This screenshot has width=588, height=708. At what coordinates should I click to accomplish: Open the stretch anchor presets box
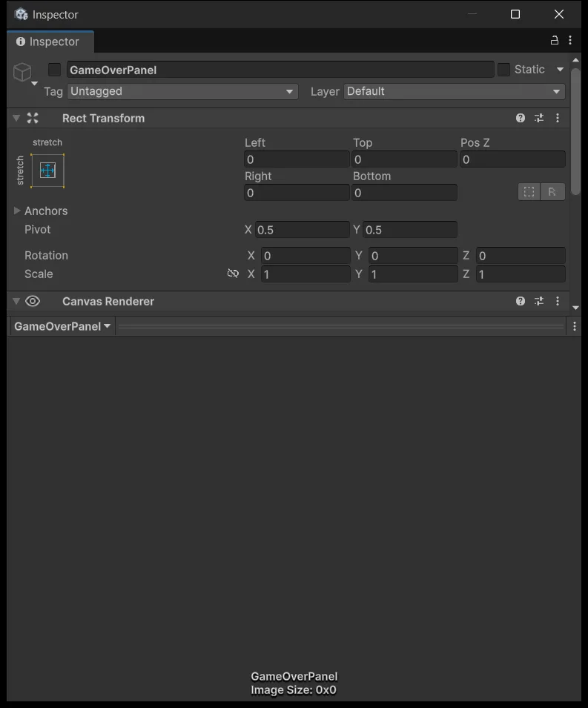pos(47,171)
